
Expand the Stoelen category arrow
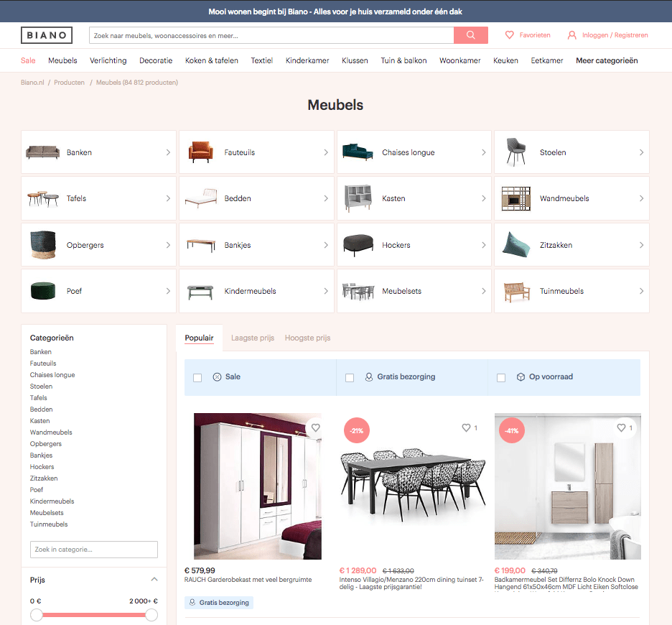click(641, 152)
